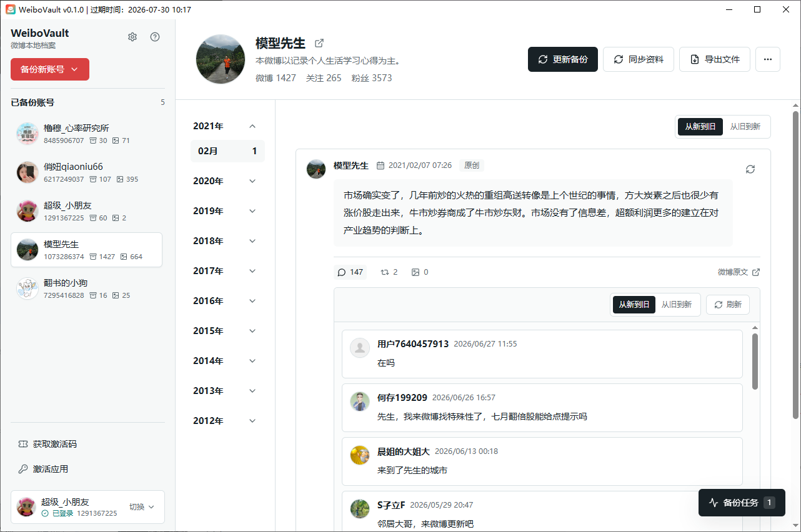The image size is (801, 532).
Task: Click the 导出文件 button
Action: pyautogui.click(x=715, y=59)
